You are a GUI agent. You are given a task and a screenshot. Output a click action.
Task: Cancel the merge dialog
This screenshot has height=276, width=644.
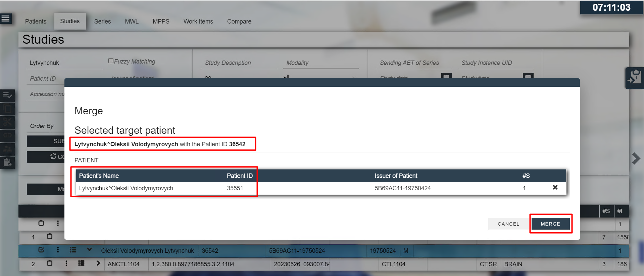pos(508,224)
